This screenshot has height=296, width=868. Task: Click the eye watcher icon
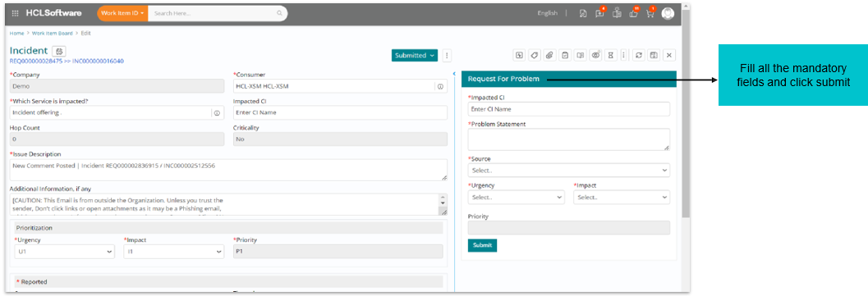click(x=595, y=55)
